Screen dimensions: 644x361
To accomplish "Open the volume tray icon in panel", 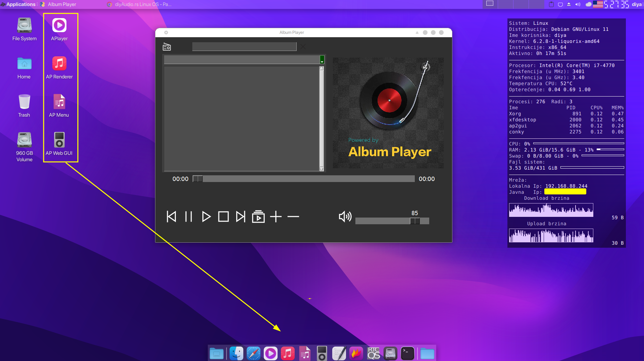I will [578, 4].
